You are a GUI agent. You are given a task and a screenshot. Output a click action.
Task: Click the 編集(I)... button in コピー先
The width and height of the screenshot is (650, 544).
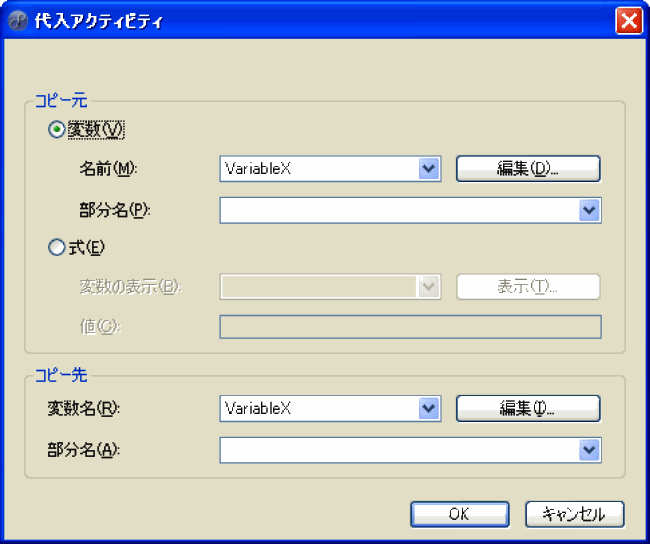(528, 408)
